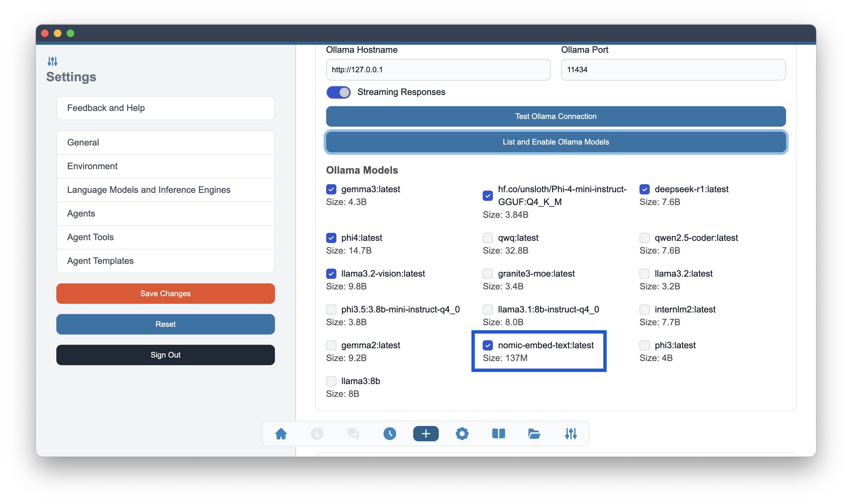Screen dimensions: 852x504
Task: Open the sliders settings icon in toolbar
Action: tap(571, 434)
